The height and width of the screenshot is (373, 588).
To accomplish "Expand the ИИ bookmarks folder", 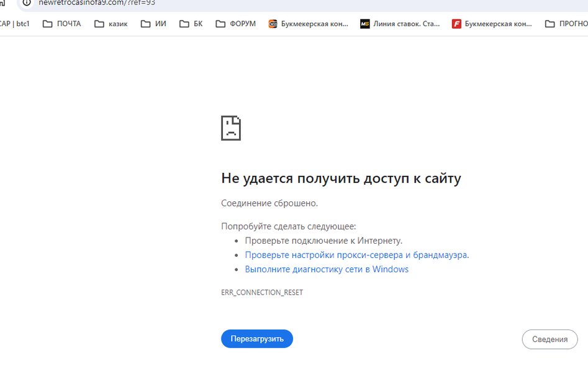I will point(153,24).
